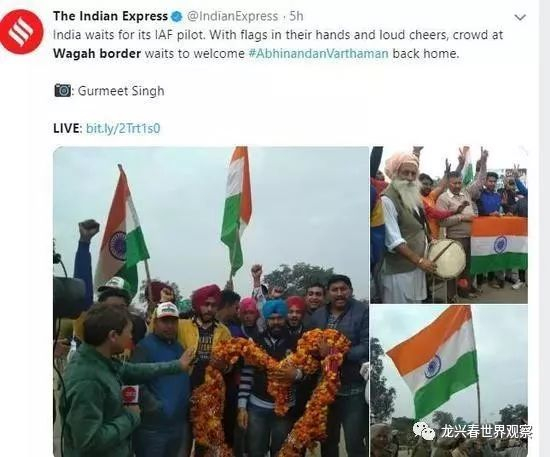Click the tweet text about IAF pilot
Image resolution: width=550 pixels, height=457 pixels.
278,44
